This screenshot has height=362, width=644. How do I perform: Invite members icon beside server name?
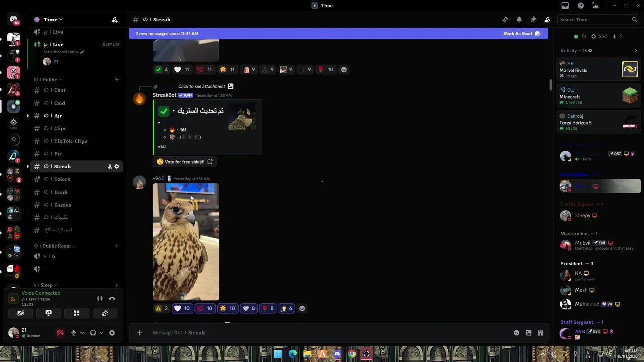[x=114, y=20]
